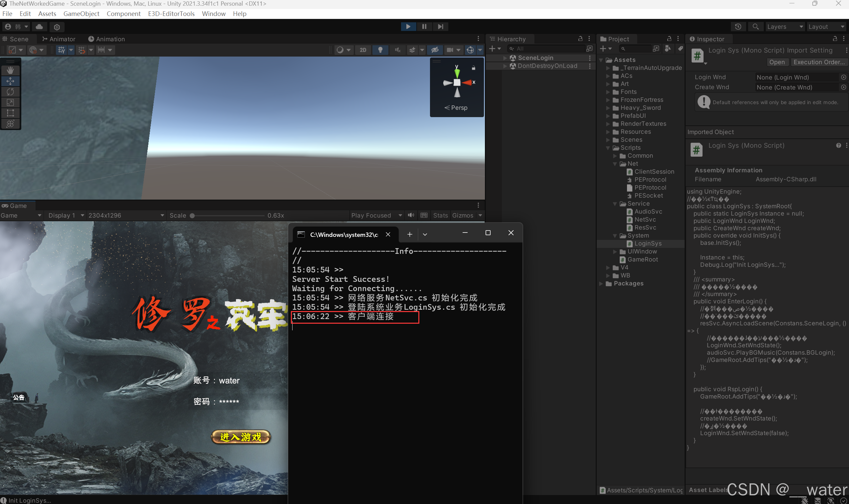The width and height of the screenshot is (849, 504).
Task: Toggle 2D view mode in Scene
Action: coord(363,50)
